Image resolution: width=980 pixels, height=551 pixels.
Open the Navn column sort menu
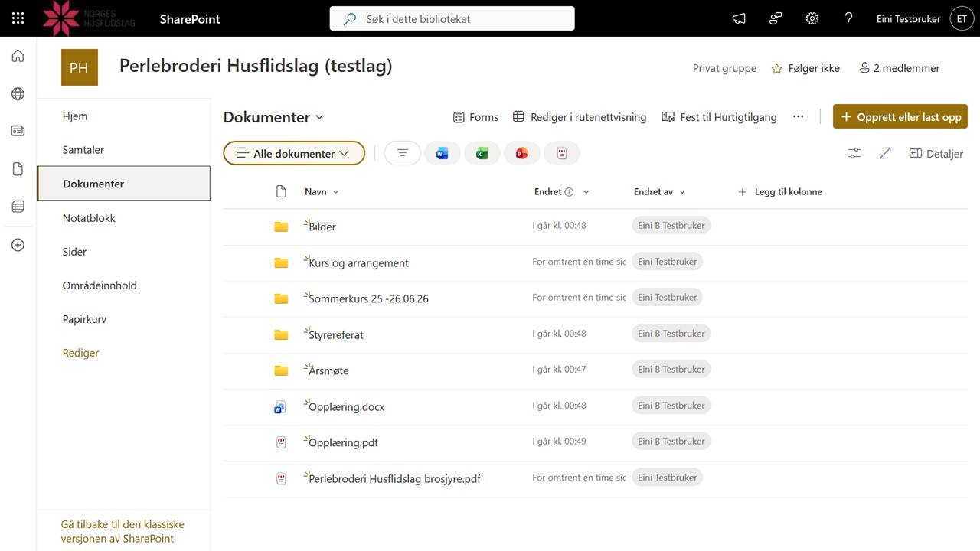(322, 191)
